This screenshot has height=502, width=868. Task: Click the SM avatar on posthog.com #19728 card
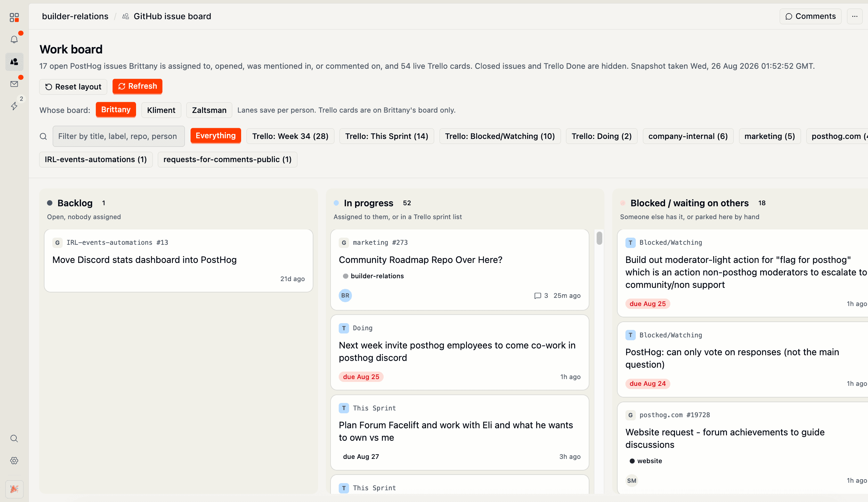(x=632, y=480)
